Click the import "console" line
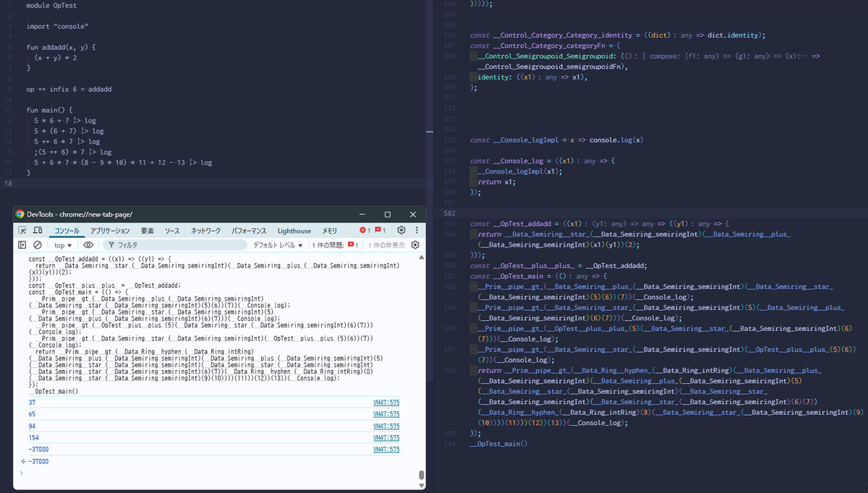 coord(57,26)
